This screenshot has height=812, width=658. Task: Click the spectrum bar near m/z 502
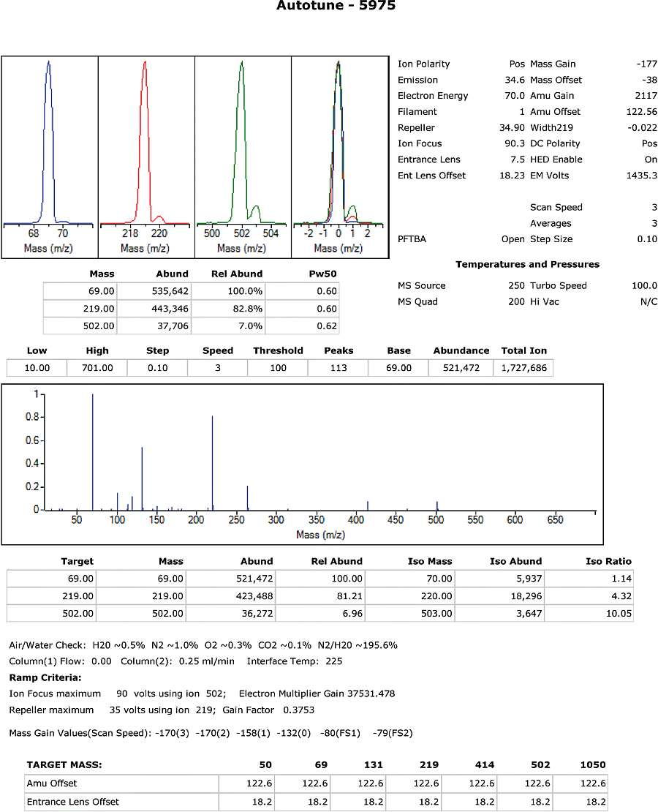tap(437, 505)
